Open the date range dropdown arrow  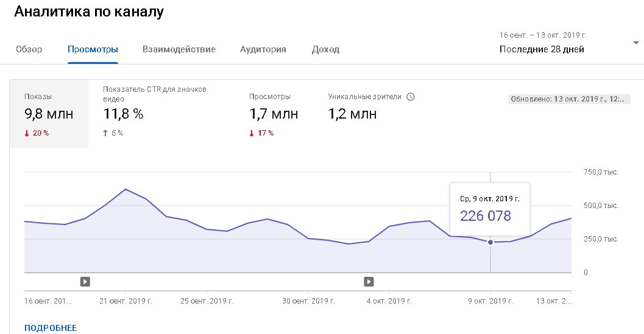click(x=636, y=43)
